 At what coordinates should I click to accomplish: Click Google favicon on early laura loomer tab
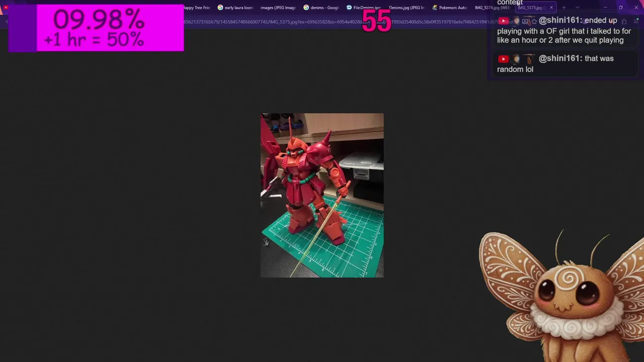click(x=220, y=8)
